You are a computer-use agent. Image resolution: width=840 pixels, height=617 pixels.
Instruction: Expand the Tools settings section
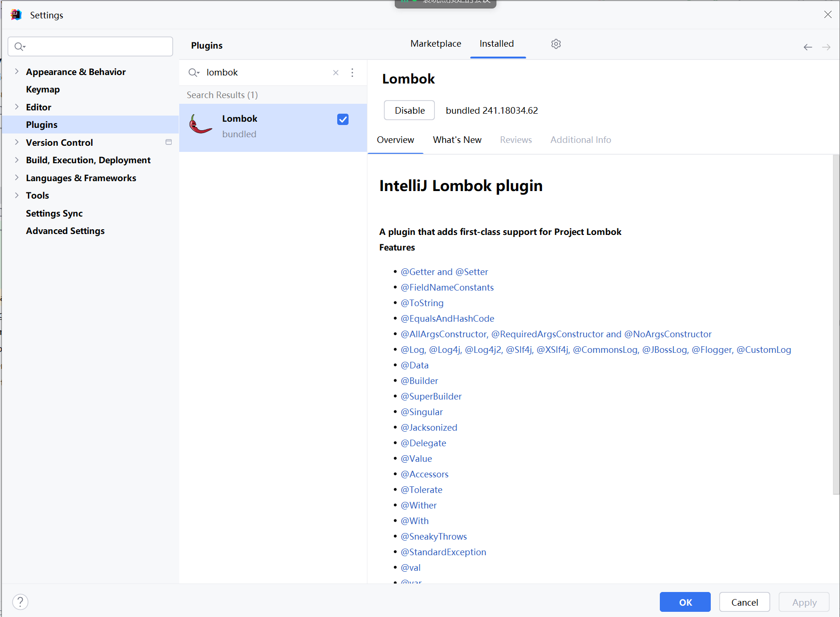pos(17,195)
